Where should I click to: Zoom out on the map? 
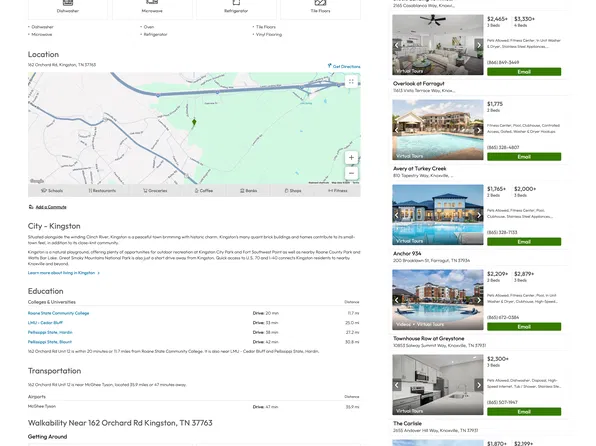[351, 173]
